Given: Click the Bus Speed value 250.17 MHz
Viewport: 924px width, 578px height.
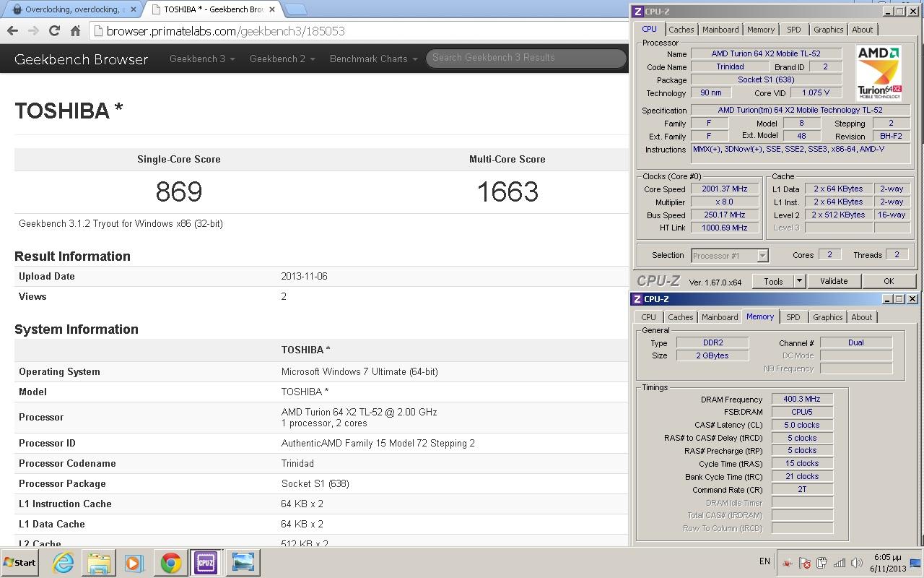Looking at the screenshot, I should pos(725,215).
